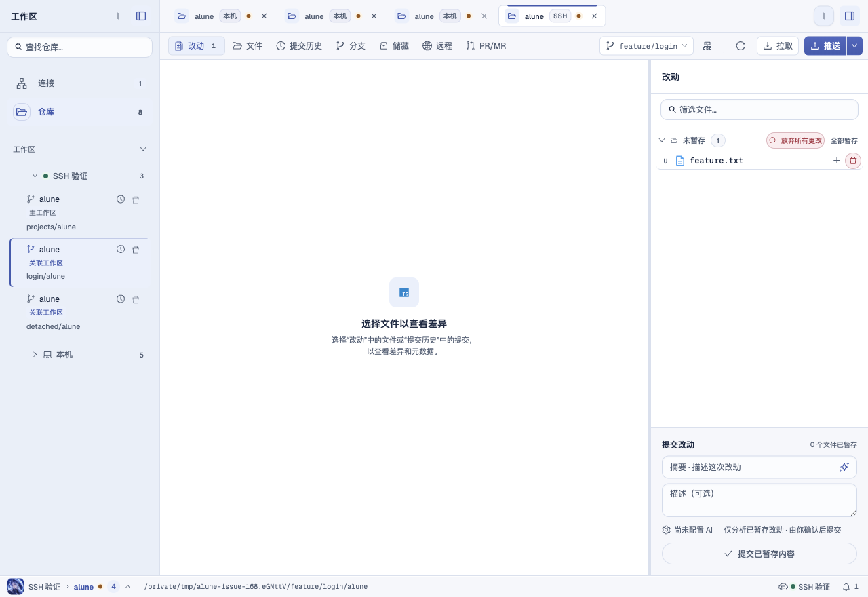Open the 远程 tab
The width and height of the screenshot is (868, 597).
tap(437, 46)
